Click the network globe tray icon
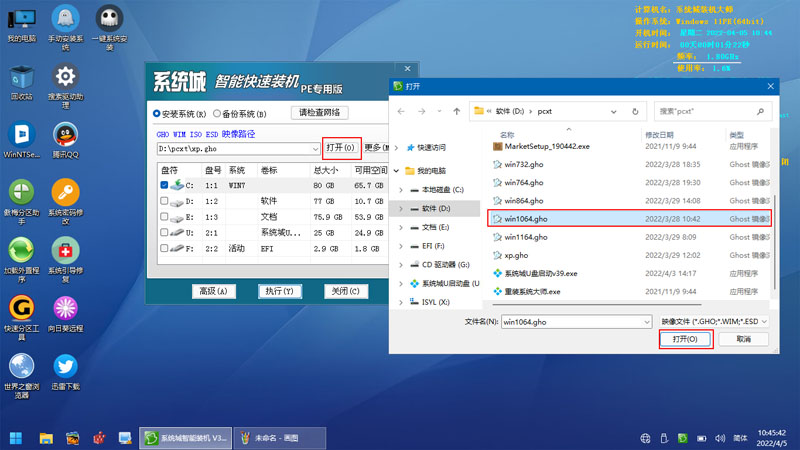 tap(645, 438)
